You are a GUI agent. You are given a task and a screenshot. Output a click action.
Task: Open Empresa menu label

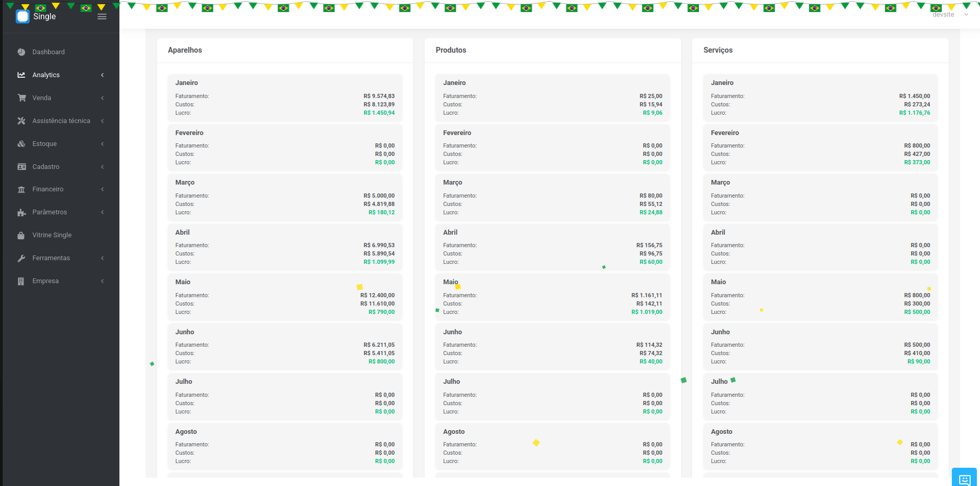(x=45, y=281)
